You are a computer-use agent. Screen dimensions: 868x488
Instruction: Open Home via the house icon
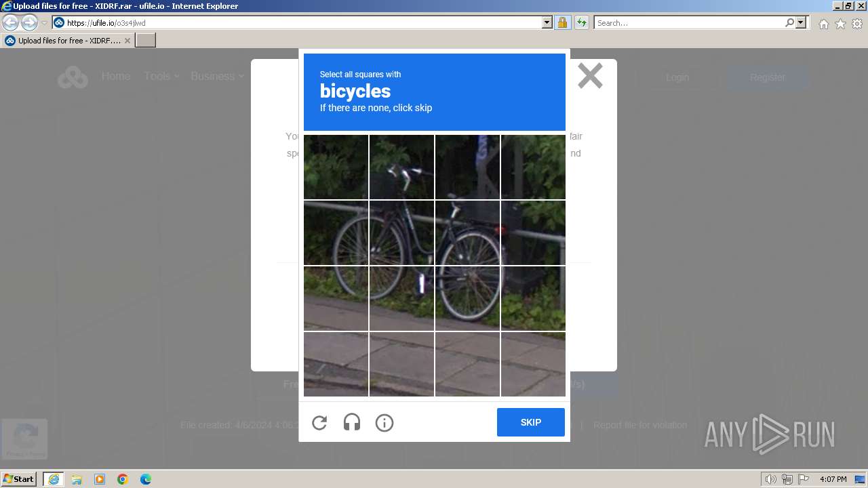823,24
